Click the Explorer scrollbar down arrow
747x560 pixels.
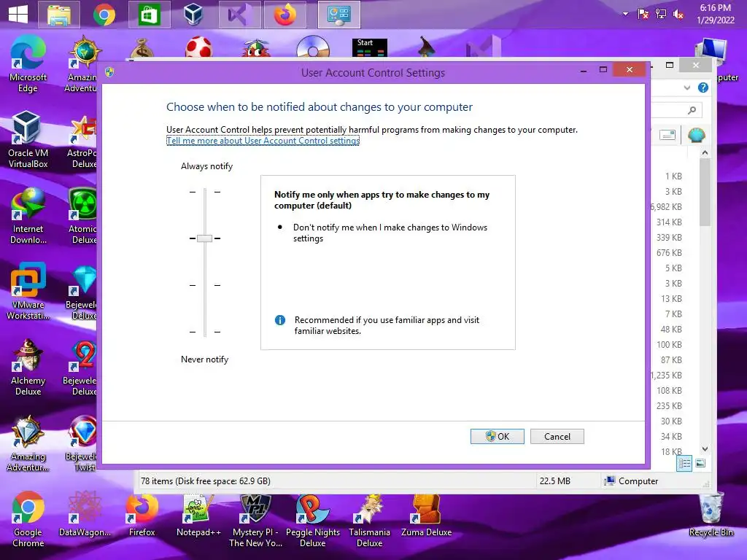click(705, 448)
